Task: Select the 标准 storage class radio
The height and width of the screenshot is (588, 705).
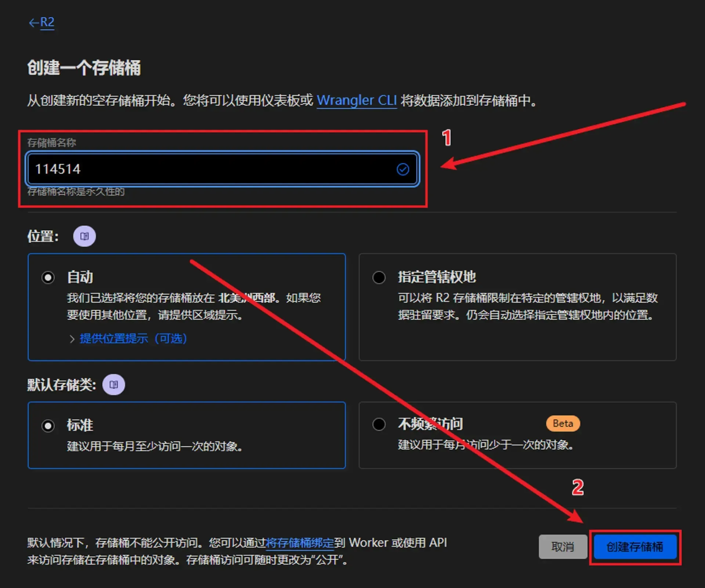Action: 48,426
